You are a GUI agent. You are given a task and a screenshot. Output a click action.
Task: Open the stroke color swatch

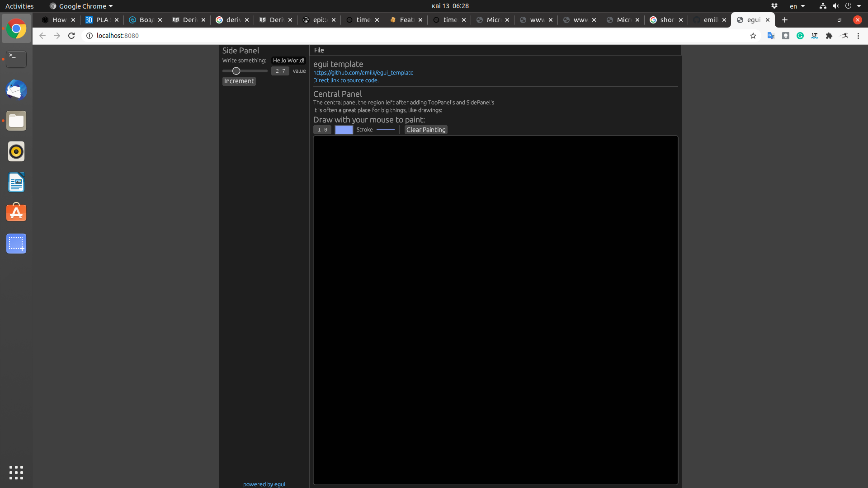pyautogui.click(x=344, y=129)
